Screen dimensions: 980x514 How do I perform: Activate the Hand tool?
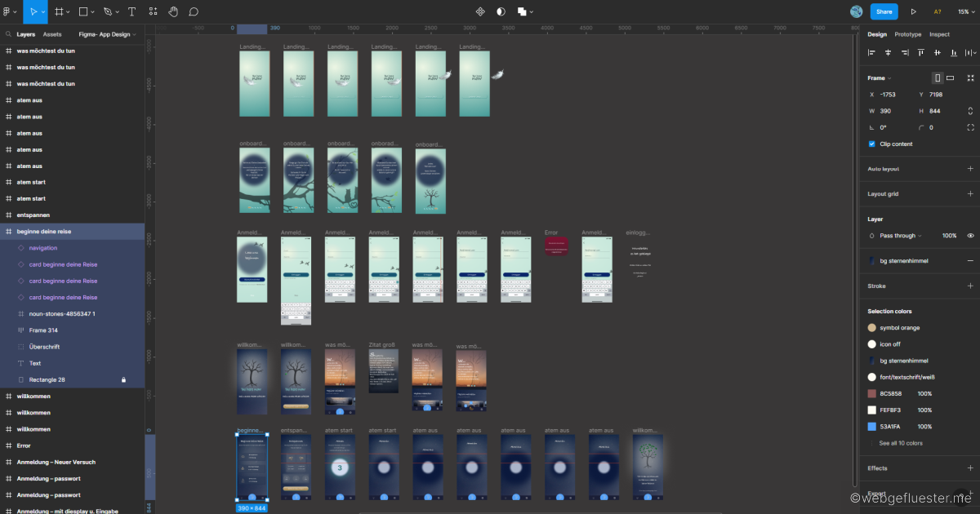[x=173, y=11]
